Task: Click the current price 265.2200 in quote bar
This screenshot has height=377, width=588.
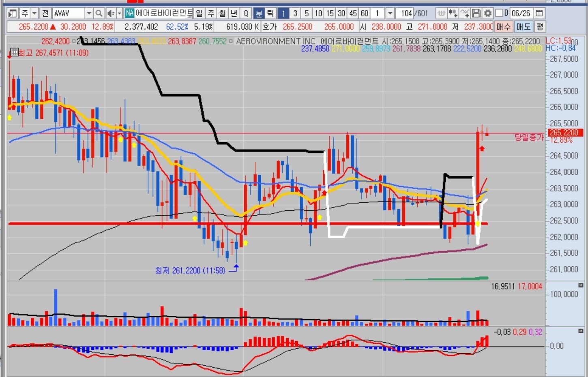Action: pos(33,27)
